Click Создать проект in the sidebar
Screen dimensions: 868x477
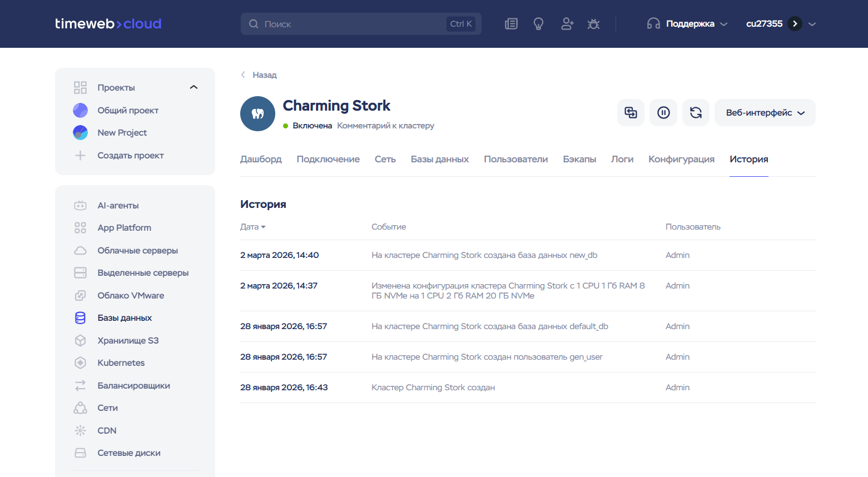tap(130, 156)
